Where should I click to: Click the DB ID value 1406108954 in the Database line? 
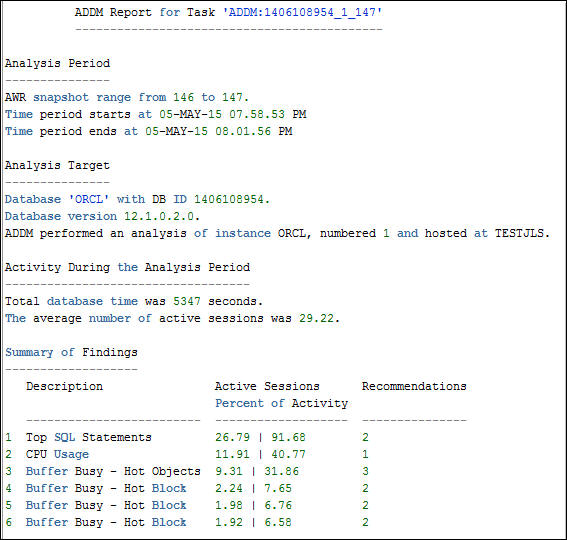[229, 199]
